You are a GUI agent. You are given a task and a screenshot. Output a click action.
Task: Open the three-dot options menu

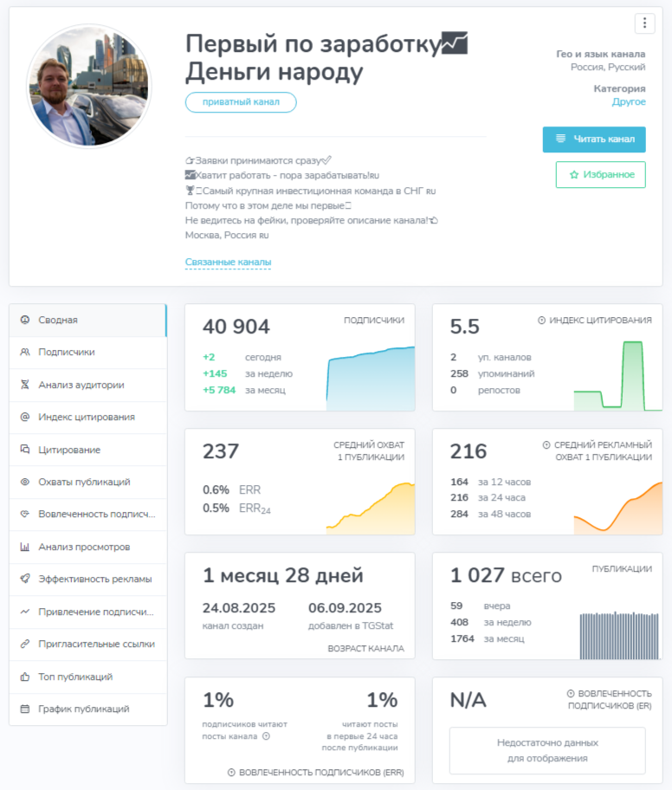click(644, 23)
